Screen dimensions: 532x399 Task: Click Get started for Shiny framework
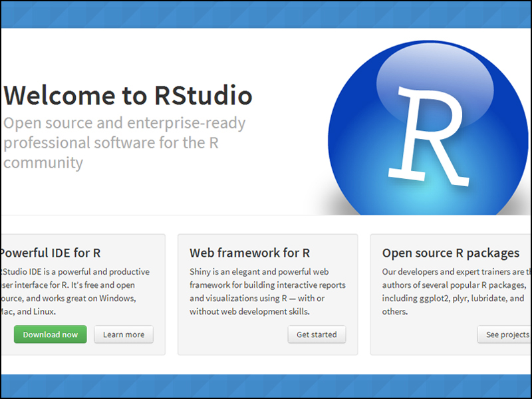pos(317,334)
